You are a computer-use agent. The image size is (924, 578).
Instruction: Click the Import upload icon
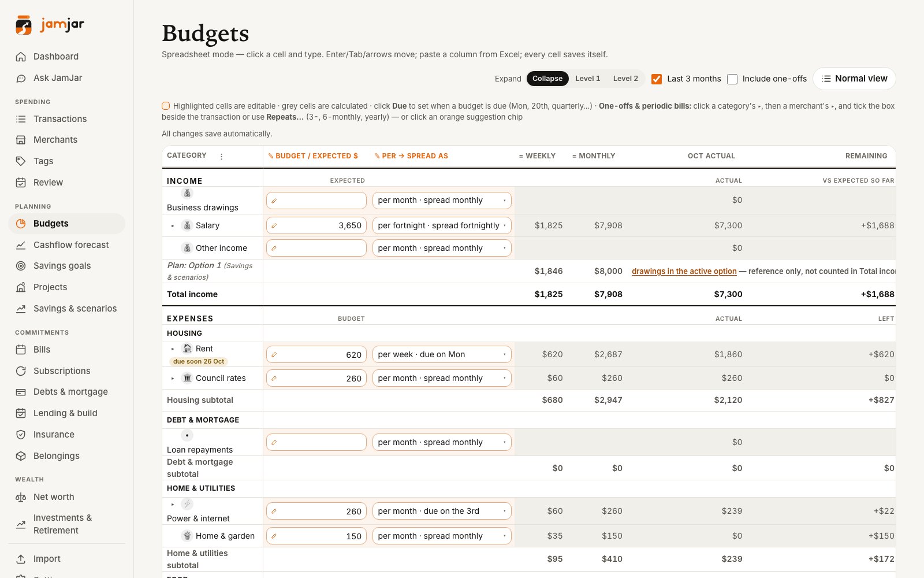pos(21,559)
